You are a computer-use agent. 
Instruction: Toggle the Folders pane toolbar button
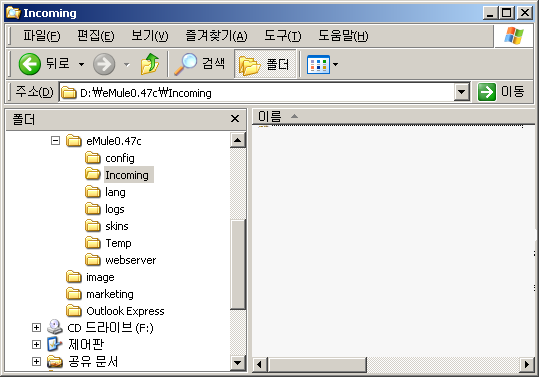coord(265,64)
